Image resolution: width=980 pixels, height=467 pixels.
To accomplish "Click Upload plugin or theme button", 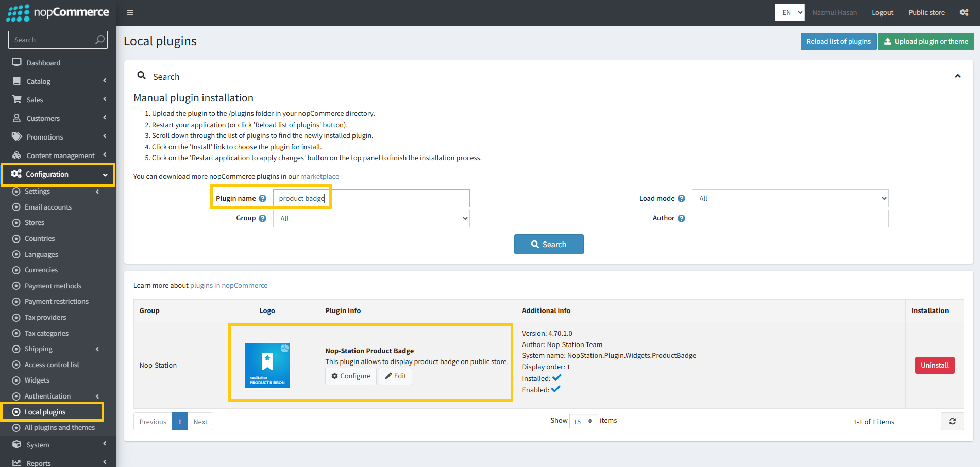I will coord(926,42).
